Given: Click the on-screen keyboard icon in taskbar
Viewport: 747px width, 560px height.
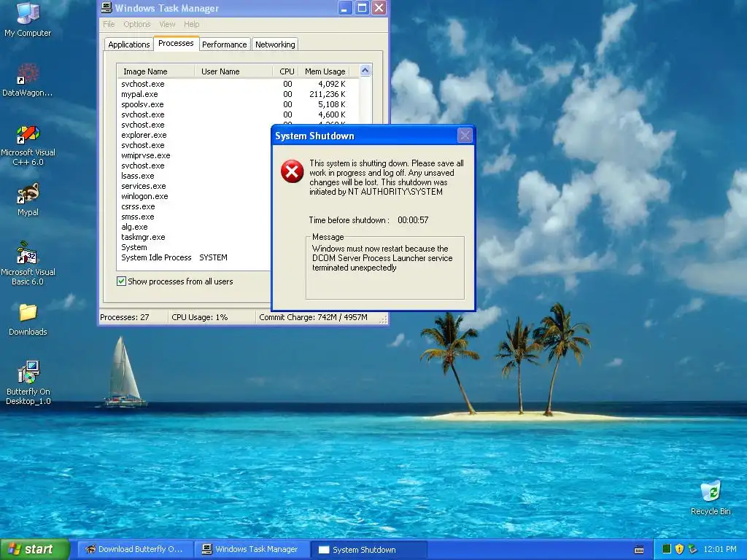Looking at the screenshot, I should pos(639,550).
